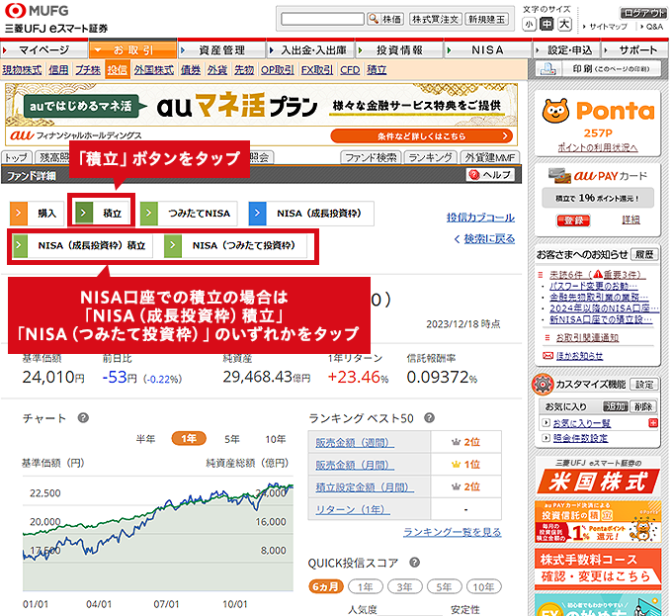Click the ヘルプ help icon button
Image resolution: width=672 pixels, height=616 pixels.
pyautogui.click(x=490, y=175)
